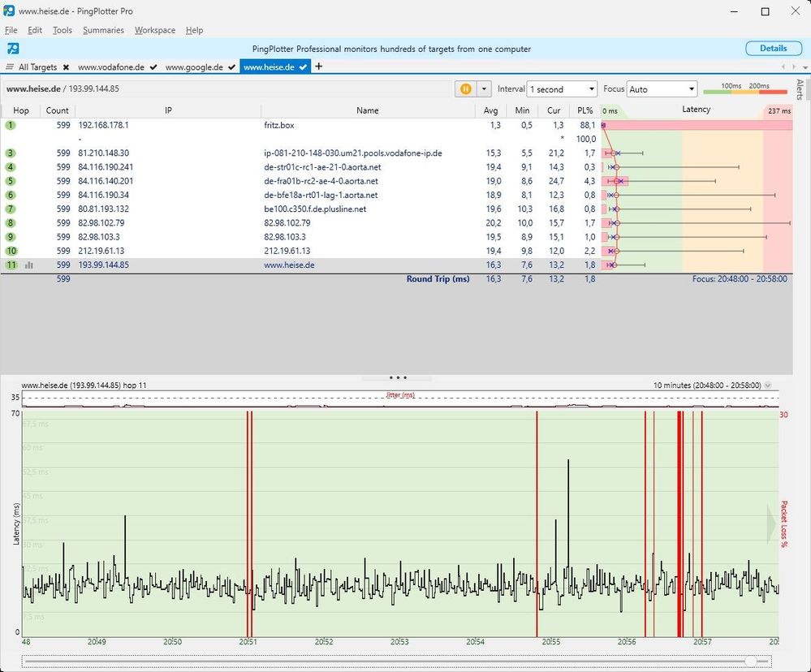811x672 pixels.
Task: Open the All Targets hamburger list icon
Action: pyautogui.click(x=10, y=67)
